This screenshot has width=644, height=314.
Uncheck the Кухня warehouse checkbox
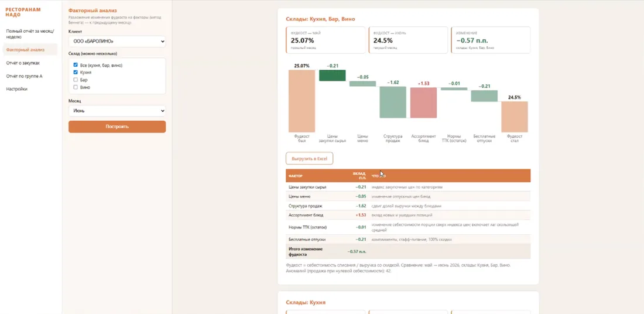click(x=76, y=72)
